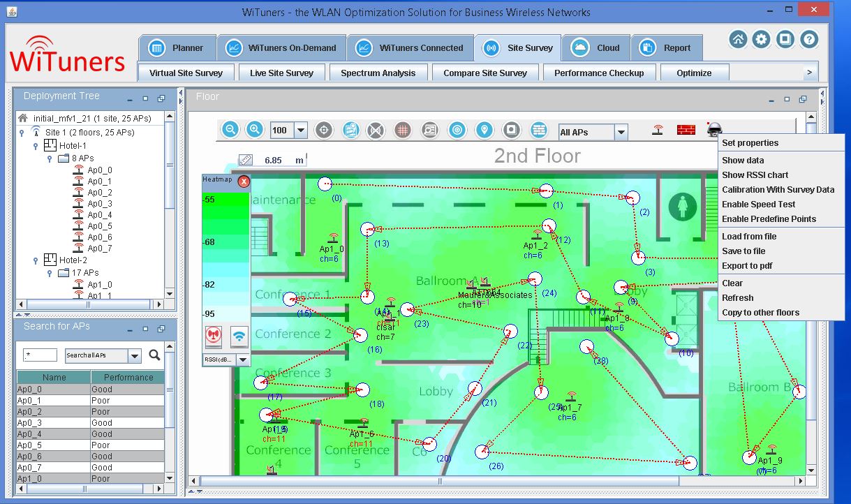Click the location pin toolbar icon
This screenshot has height=504, width=851.
point(484,130)
